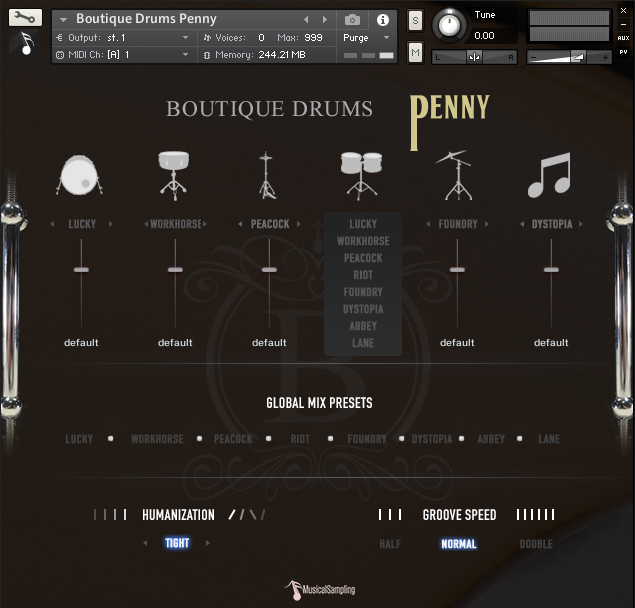The height and width of the screenshot is (608, 635).
Task: Apply LANE global mix preset
Action: 549,439
